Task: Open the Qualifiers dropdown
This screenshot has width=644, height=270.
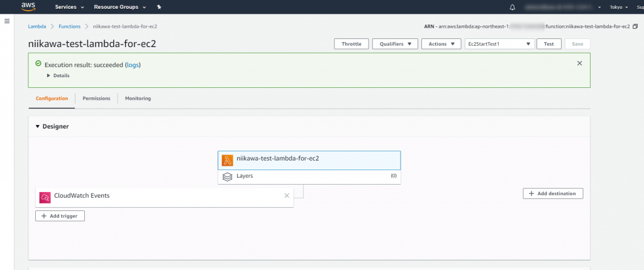Action: pos(395,44)
